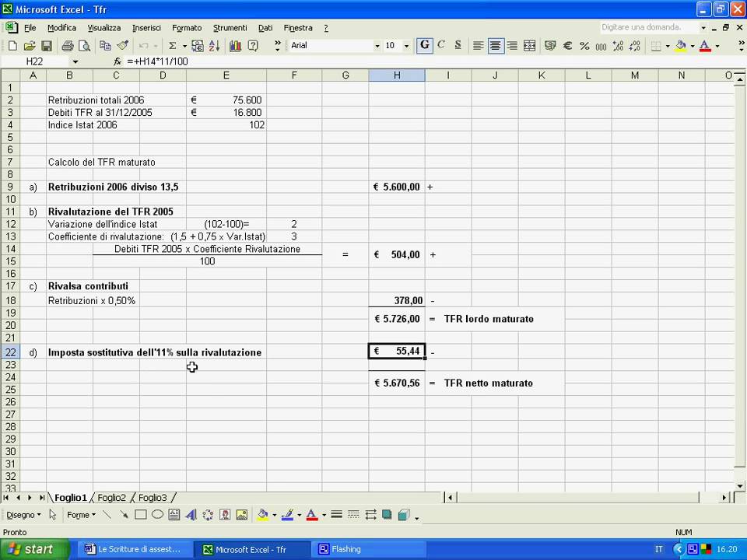Open the font size dropdown
The image size is (747, 560).
pyautogui.click(x=406, y=46)
